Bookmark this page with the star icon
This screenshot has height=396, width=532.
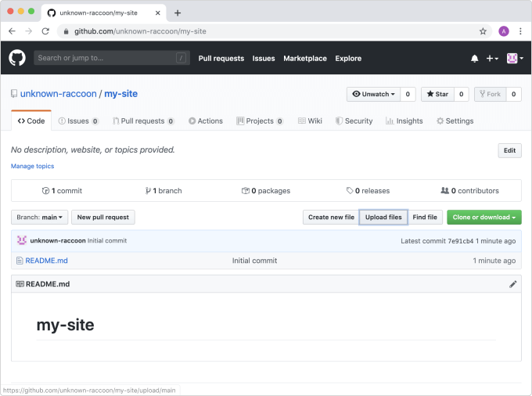point(483,31)
